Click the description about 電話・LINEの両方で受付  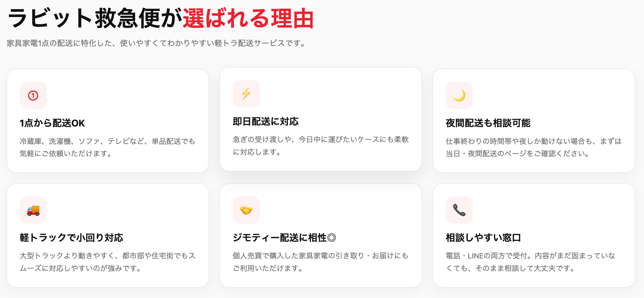pyautogui.click(x=531, y=262)
